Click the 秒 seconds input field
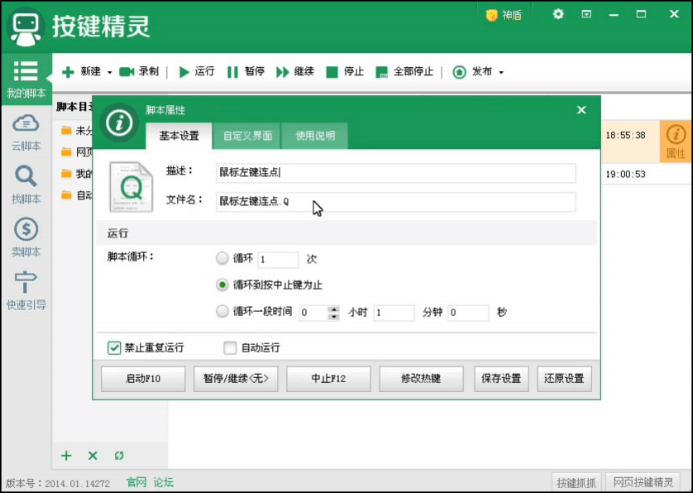This screenshot has height=493, width=693. (468, 313)
